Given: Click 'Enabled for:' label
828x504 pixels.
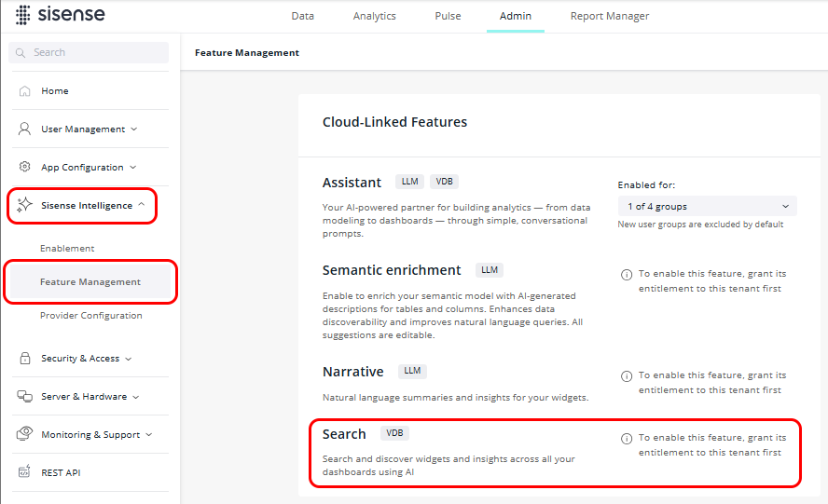Looking at the screenshot, I should point(646,185).
